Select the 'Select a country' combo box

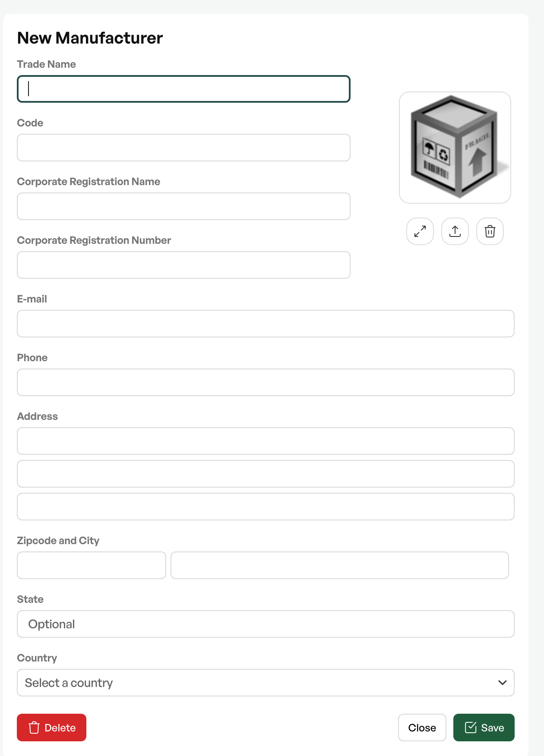tap(266, 683)
